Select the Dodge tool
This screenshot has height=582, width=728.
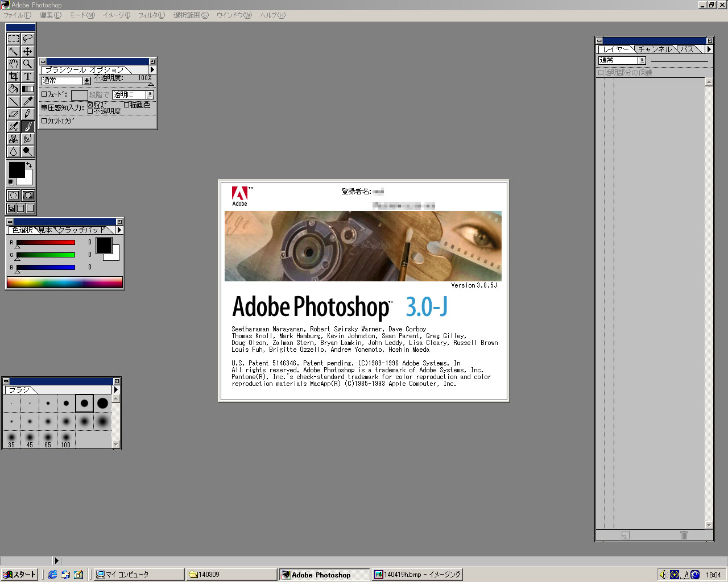click(x=27, y=151)
